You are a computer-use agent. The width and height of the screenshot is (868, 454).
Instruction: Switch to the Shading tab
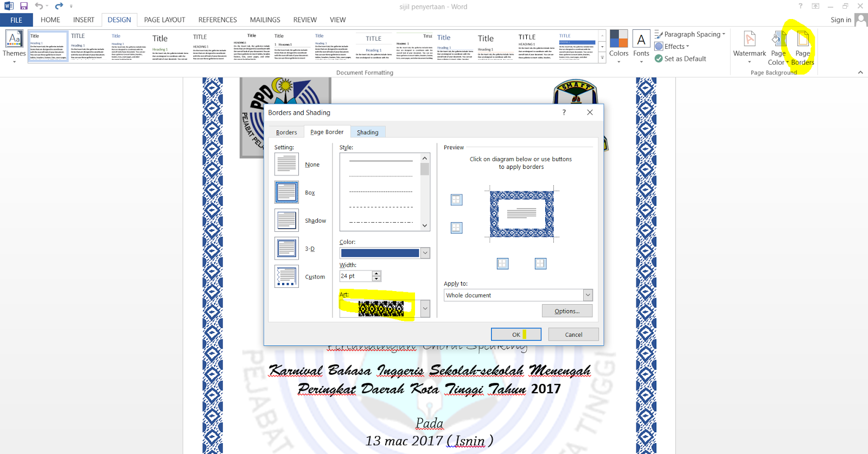coord(368,132)
